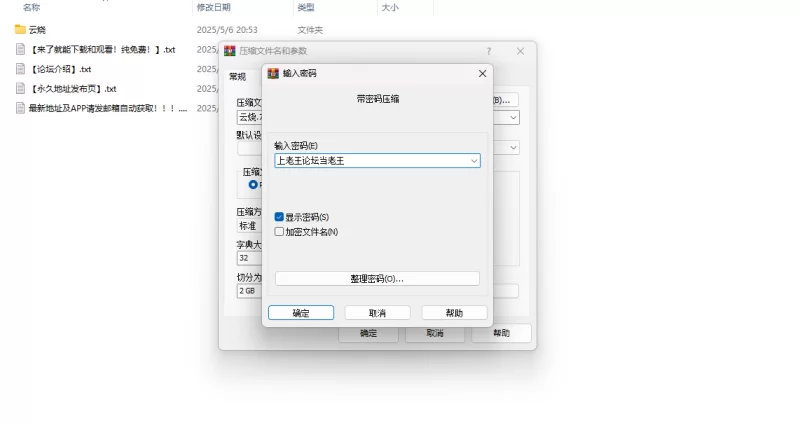Click the 云烧 folder name

tap(37, 30)
